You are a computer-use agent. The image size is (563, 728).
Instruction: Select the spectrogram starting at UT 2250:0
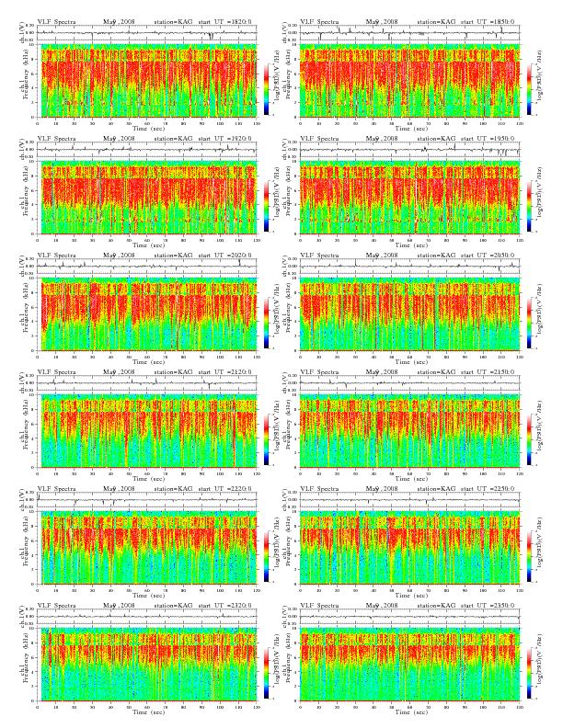(409, 548)
